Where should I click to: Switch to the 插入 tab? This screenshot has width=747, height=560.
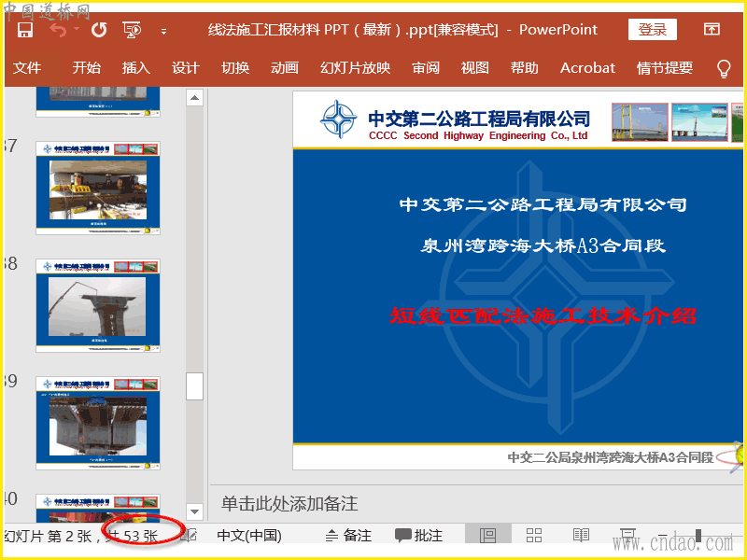(135, 67)
